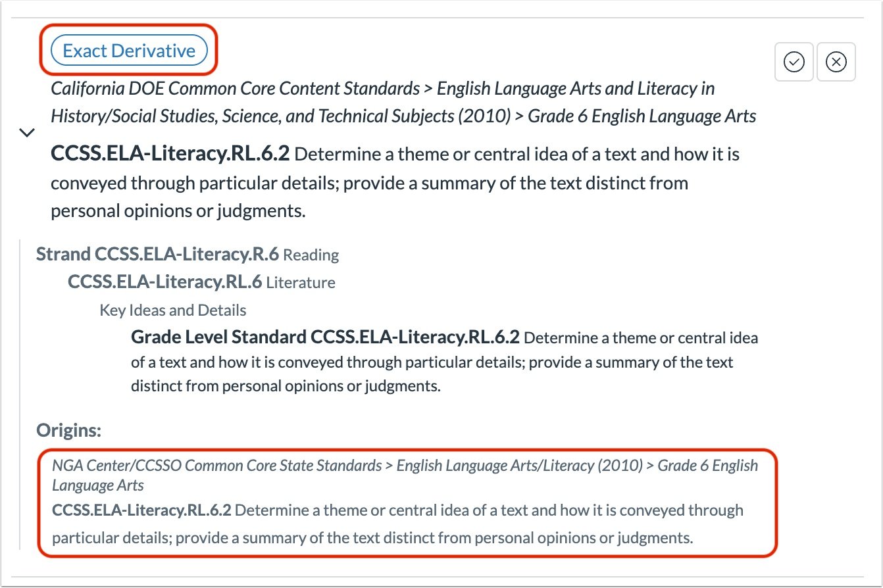Viewport: 883px width, 588px height.
Task: Click the grade level standard description text
Action: click(445, 362)
